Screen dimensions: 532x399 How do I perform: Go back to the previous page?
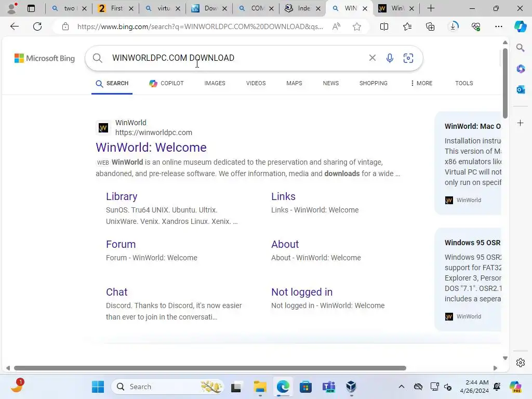pyautogui.click(x=15, y=26)
